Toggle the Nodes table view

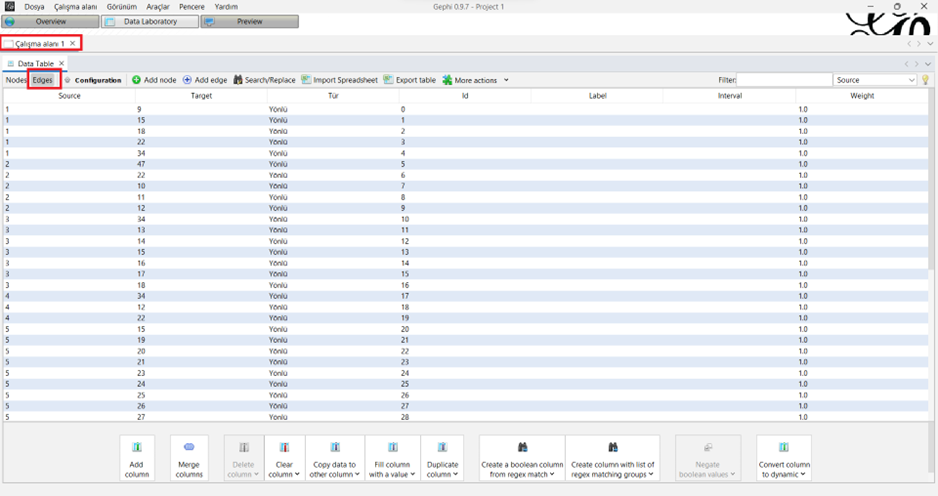tap(16, 80)
